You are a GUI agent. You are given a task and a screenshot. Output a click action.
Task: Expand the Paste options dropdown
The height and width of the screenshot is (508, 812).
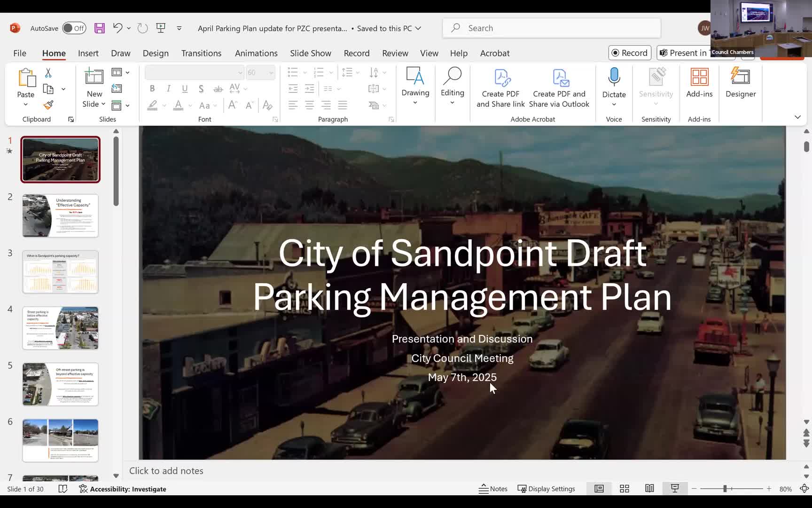click(x=26, y=104)
